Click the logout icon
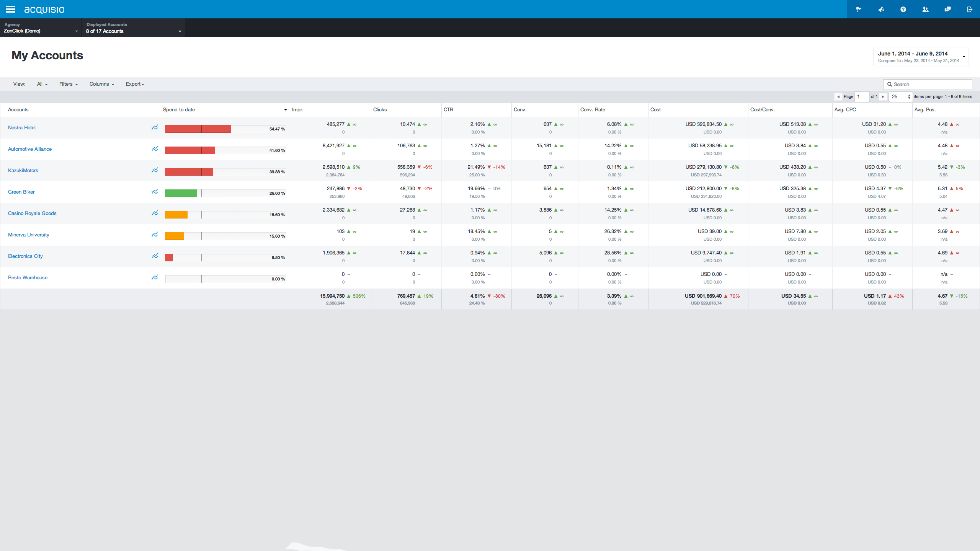The width and height of the screenshot is (980, 551). 970,9
